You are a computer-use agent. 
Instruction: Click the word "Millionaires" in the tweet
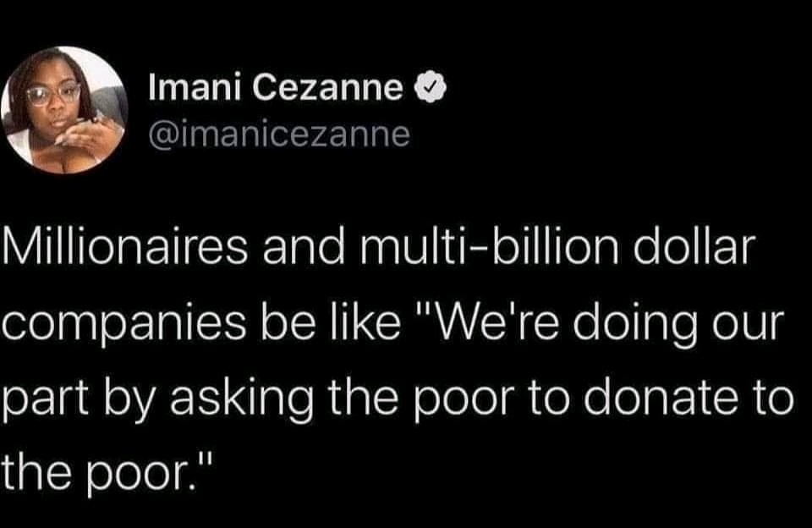(126, 246)
